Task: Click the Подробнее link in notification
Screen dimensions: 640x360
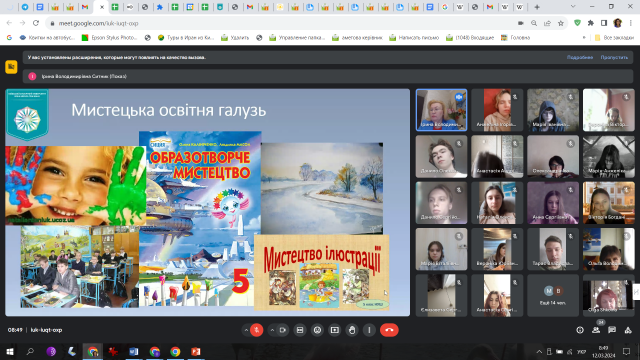Action: pos(580,58)
